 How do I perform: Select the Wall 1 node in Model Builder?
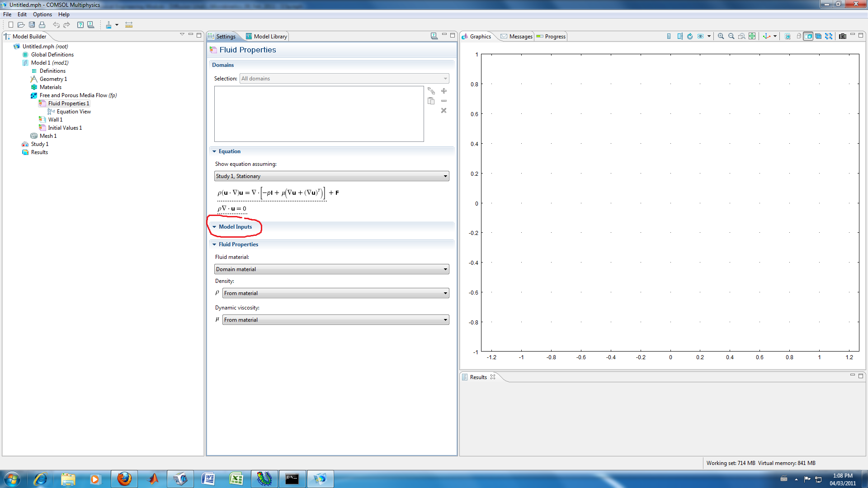pos(55,120)
